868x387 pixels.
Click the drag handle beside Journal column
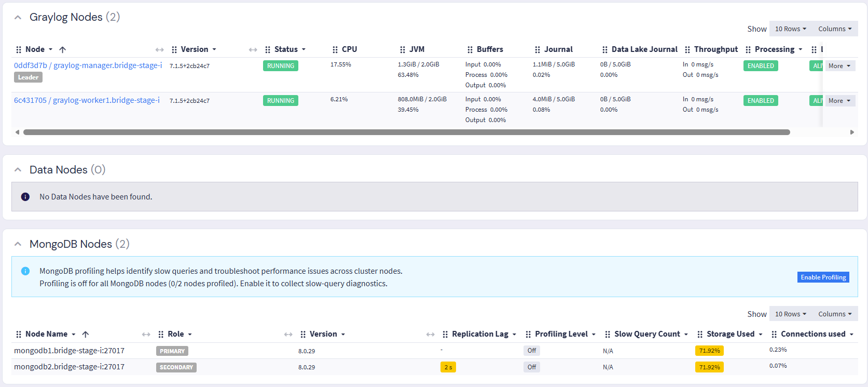point(538,50)
